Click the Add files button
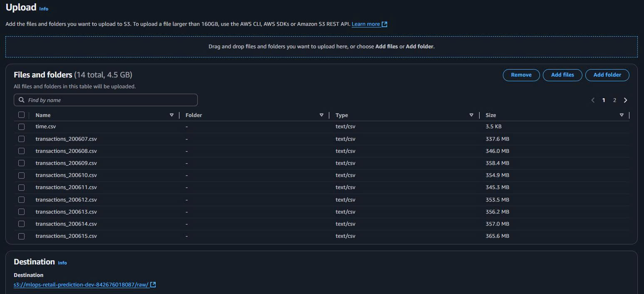 (562, 75)
